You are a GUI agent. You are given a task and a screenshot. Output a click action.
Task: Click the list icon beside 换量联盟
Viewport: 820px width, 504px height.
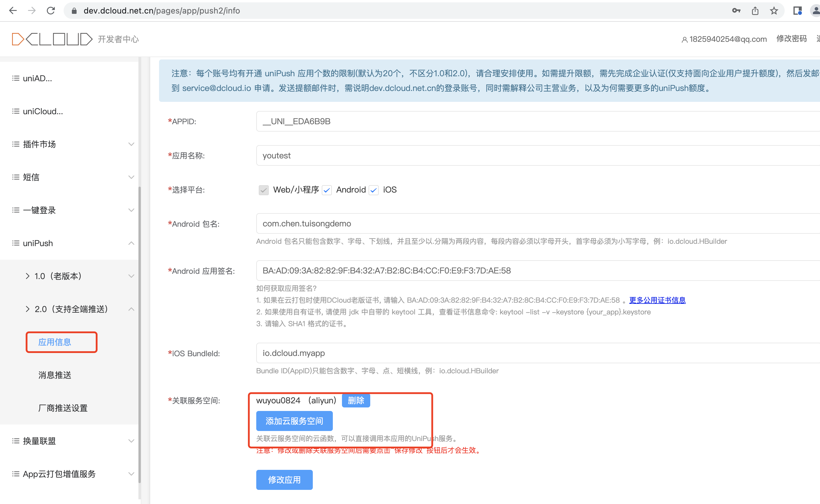click(x=16, y=441)
